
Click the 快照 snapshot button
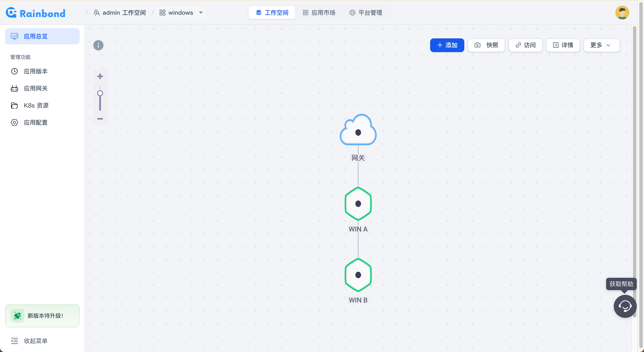486,45
